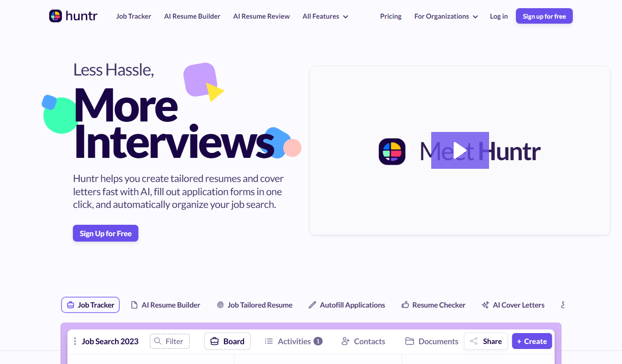Expand the For Organizations dropdown chevron
Image resolution: width=622 pixels, height=364 pixels.
[475, 17]
